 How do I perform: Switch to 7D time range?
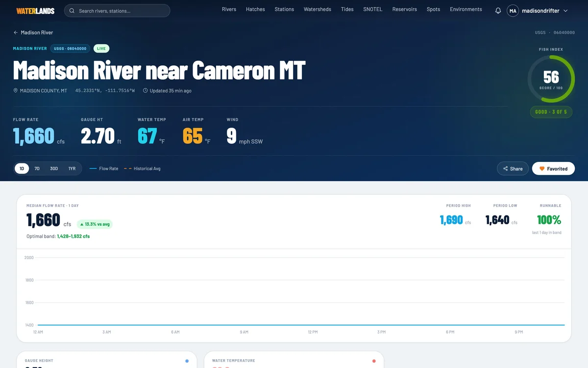coord(37,169)
